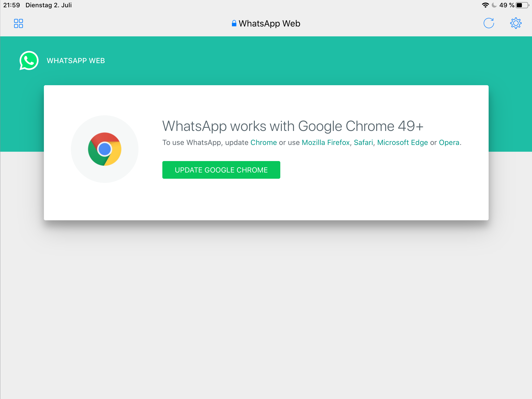Screen dimensions: 532x399
Task: Click the Chrome 49+ heading text
Action: pyautogui.click(x=293, y=126)
